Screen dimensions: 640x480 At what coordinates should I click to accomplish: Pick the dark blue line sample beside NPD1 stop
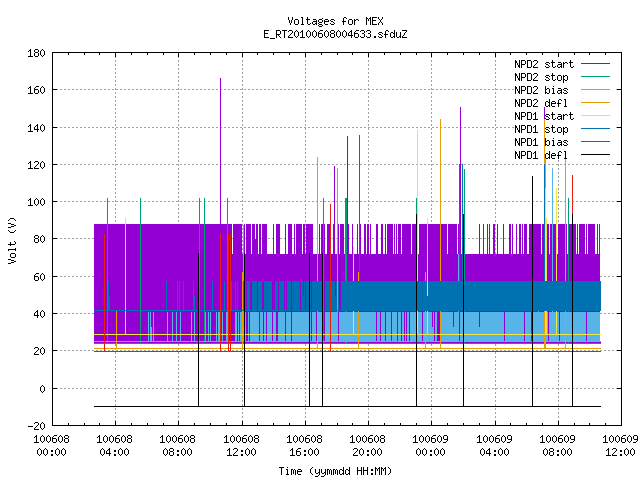click(596, 129)
